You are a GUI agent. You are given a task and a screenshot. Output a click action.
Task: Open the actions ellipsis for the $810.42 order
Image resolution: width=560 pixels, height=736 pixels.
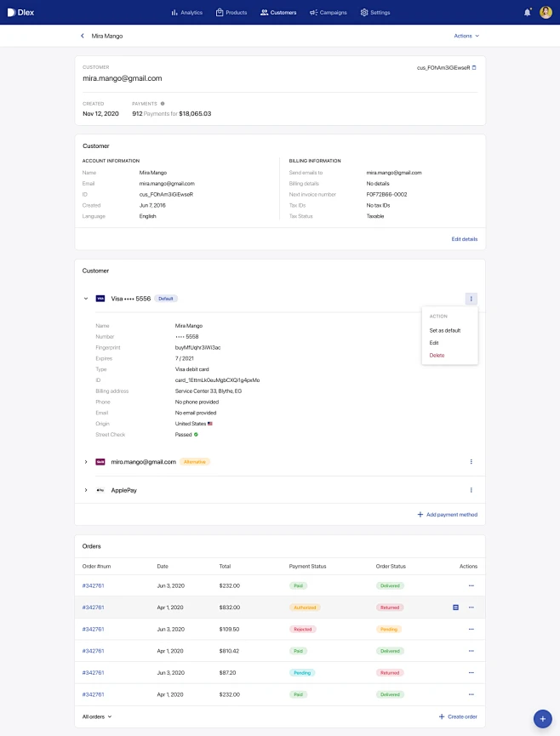point(471,651)
